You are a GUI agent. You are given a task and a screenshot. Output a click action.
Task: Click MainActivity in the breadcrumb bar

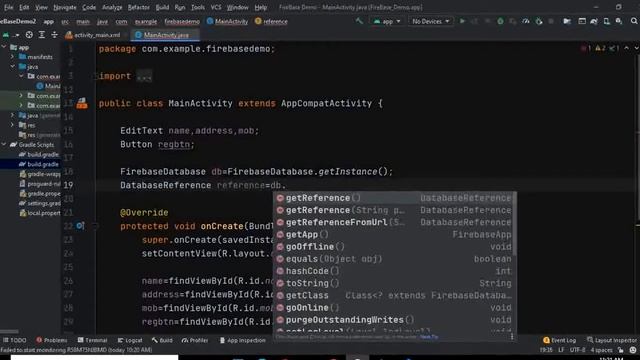click(227, 22)
